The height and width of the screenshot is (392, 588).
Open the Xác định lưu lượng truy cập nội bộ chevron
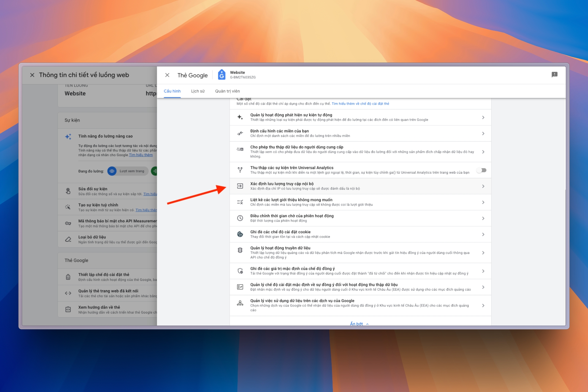click(483, 186)
